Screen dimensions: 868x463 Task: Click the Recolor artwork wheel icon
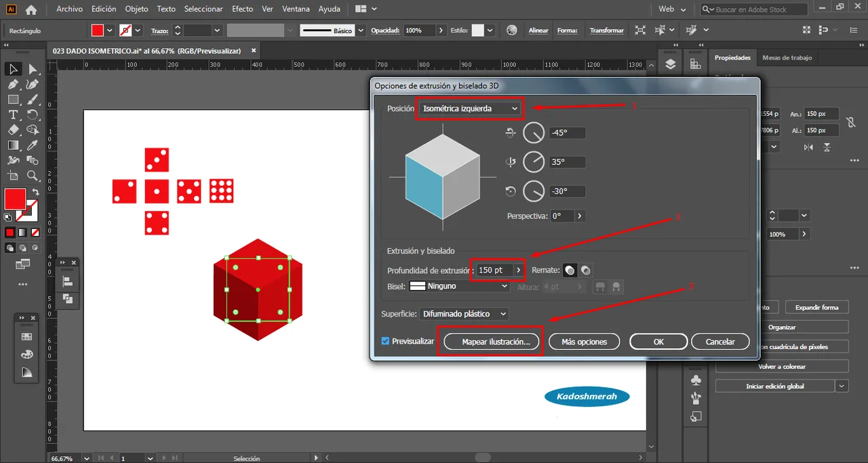(x=512, y=31)
